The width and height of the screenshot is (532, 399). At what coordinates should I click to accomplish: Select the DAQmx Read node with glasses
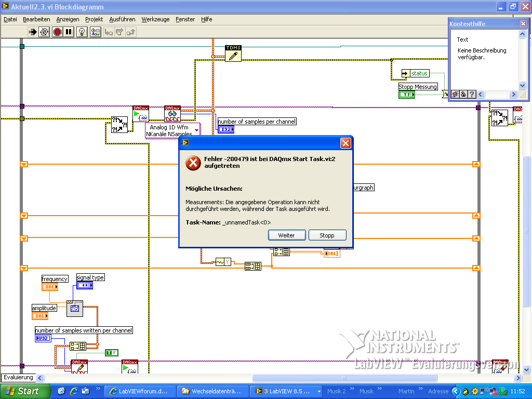[x=172, y=114]
